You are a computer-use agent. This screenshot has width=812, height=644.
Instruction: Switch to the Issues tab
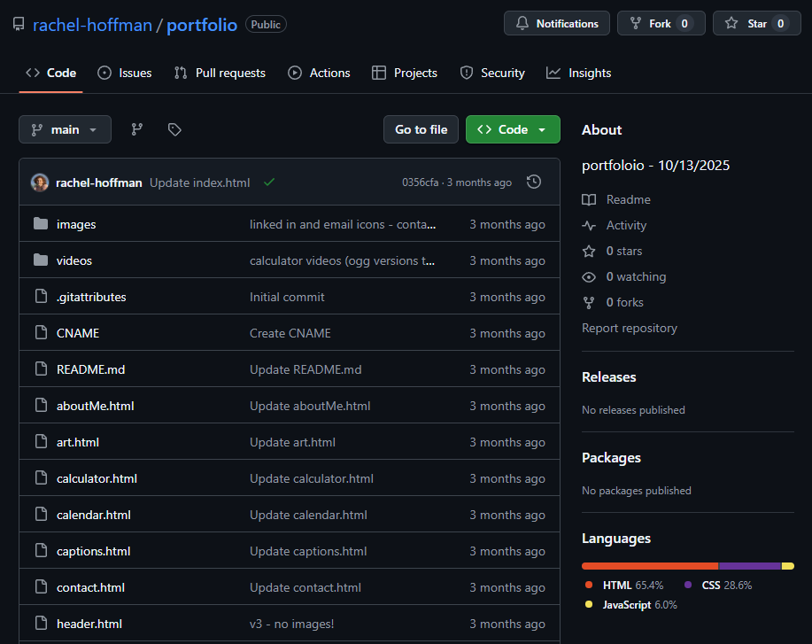125,73
